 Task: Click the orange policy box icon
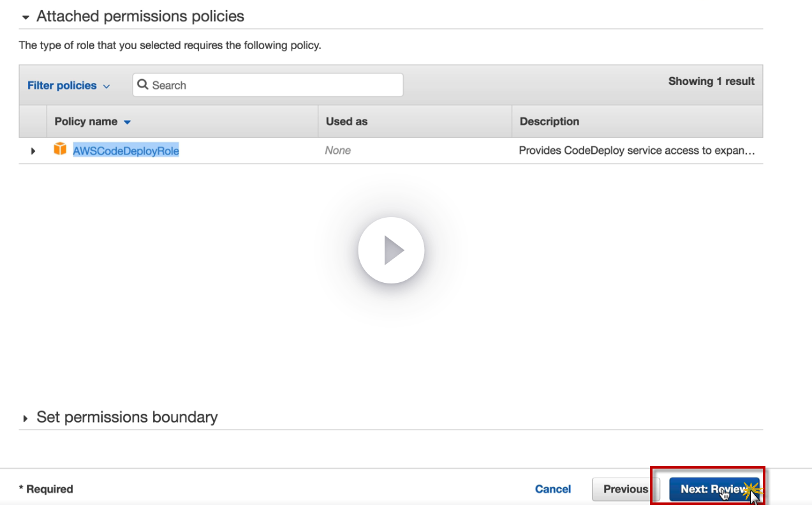click(x=60, y=150)
